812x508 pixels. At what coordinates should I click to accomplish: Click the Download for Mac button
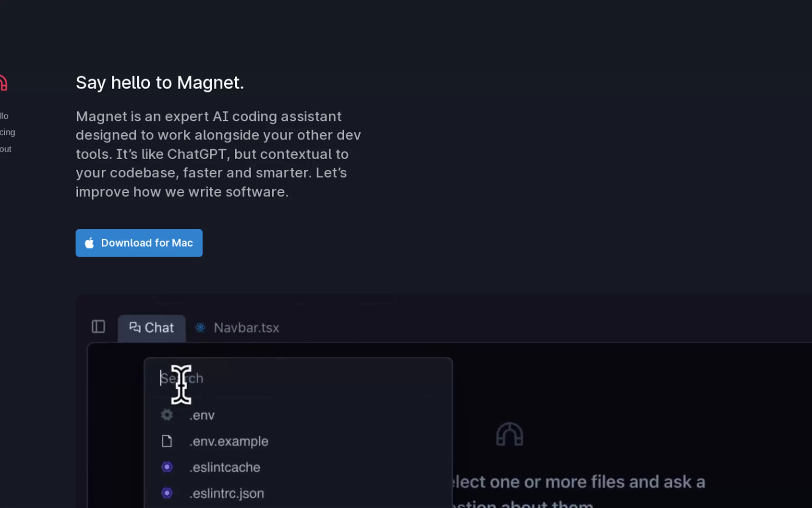139,242
